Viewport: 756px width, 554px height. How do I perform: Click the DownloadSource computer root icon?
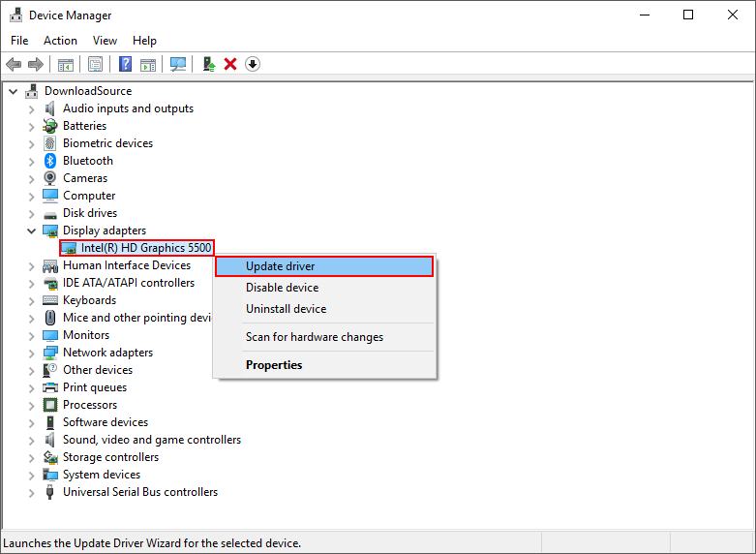point(32,91)
